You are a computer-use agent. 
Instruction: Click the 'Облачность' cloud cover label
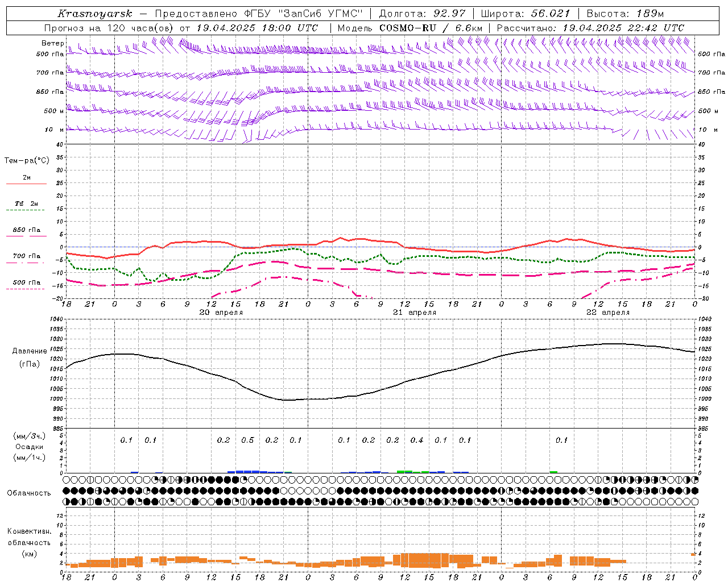click(x=29, y=493)
